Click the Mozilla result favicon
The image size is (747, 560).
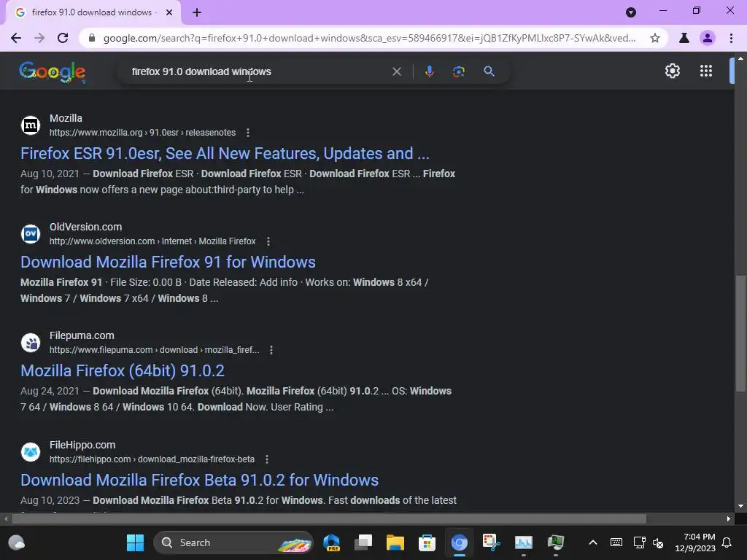[31, 125]
